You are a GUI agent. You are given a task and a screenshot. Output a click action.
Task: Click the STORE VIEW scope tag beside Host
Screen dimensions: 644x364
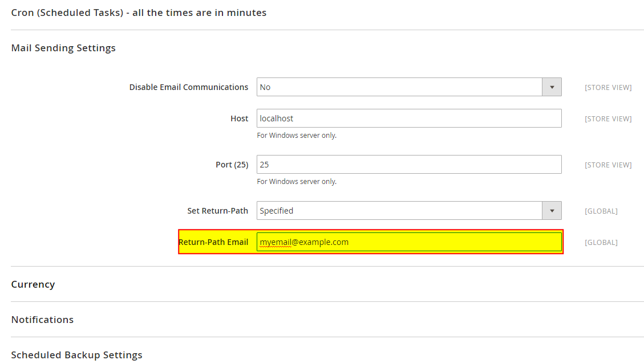click(x=607, y=119)
